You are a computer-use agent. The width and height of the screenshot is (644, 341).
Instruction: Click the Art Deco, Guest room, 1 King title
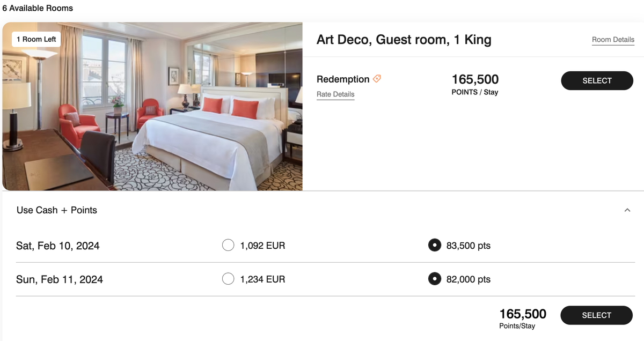click(x=404, y=39)
